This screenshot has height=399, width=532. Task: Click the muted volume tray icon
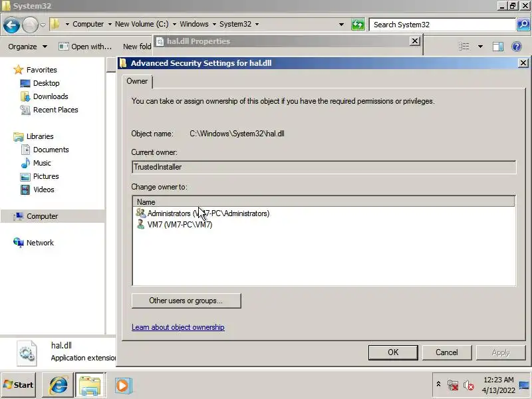tap(469, 385)
